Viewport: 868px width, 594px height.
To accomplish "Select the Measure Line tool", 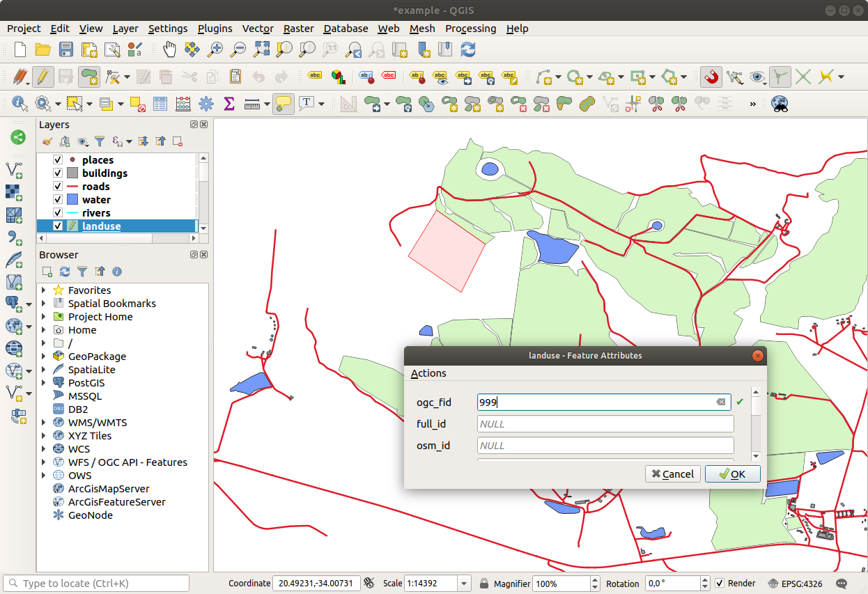I will (251, 103).
